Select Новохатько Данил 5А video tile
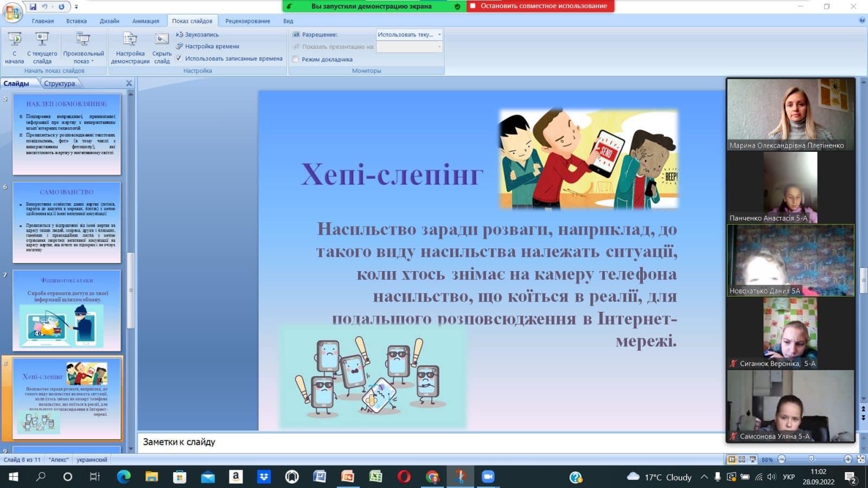 (790, 260)
